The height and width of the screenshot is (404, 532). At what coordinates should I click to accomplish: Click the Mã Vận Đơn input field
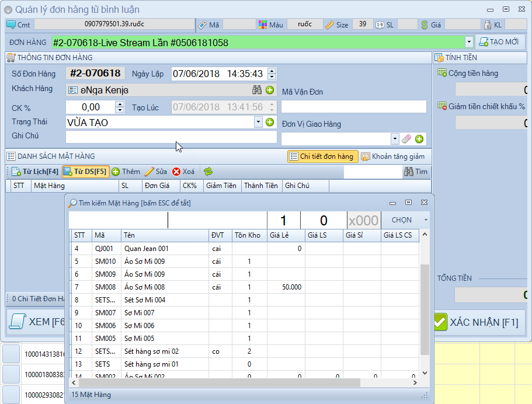[353, 106]
